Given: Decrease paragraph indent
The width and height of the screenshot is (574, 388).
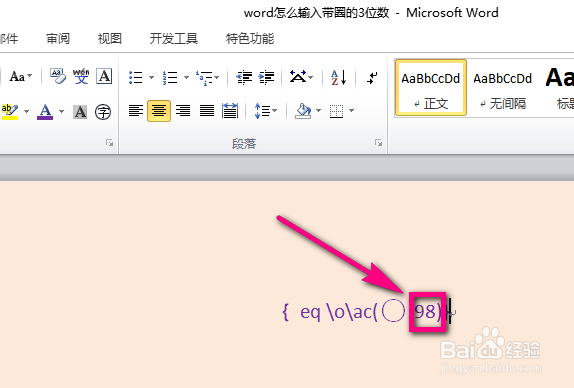Looking at the screenshot, I should point(244,77).
